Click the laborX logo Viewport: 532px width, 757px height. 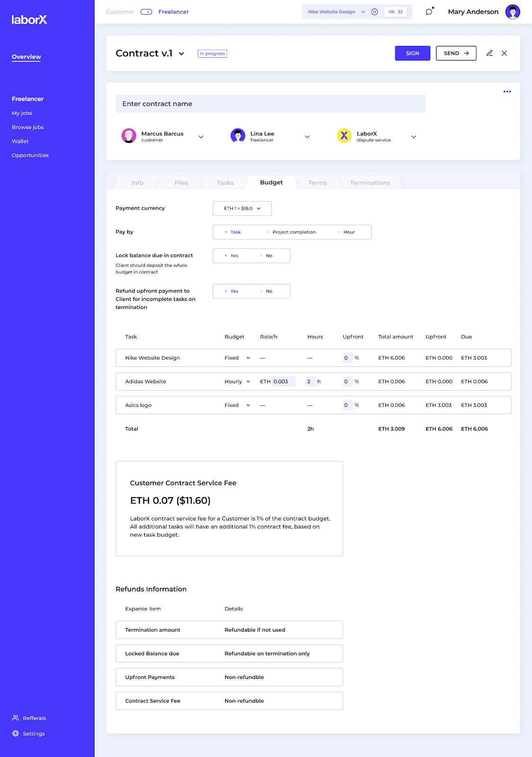click(29, 20)
